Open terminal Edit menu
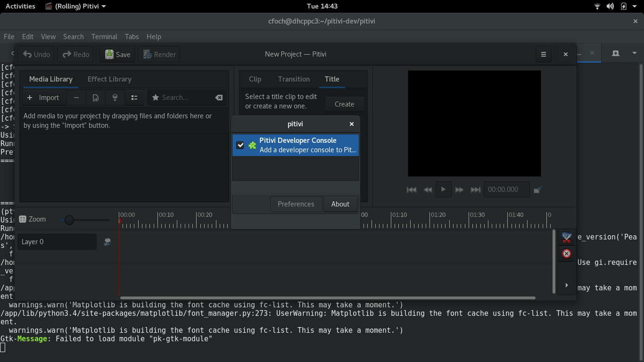This screenshot has height=362, width=644. 28,37
